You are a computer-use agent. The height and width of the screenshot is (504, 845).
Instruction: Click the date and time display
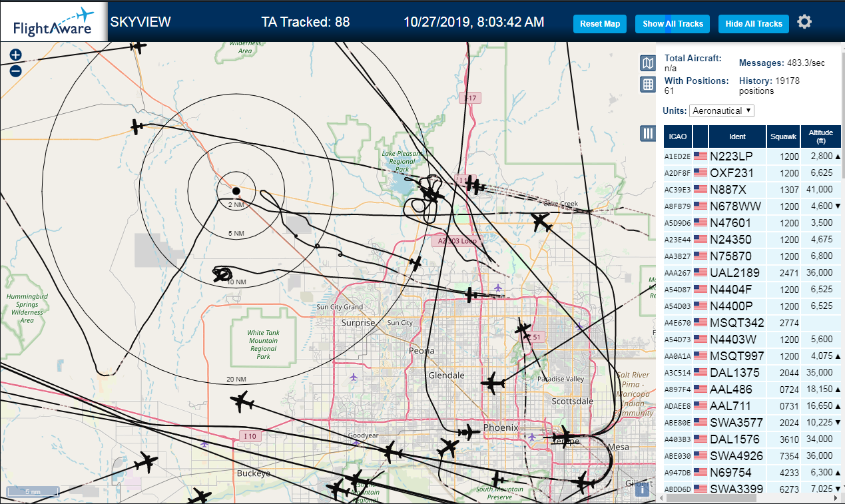473,22
